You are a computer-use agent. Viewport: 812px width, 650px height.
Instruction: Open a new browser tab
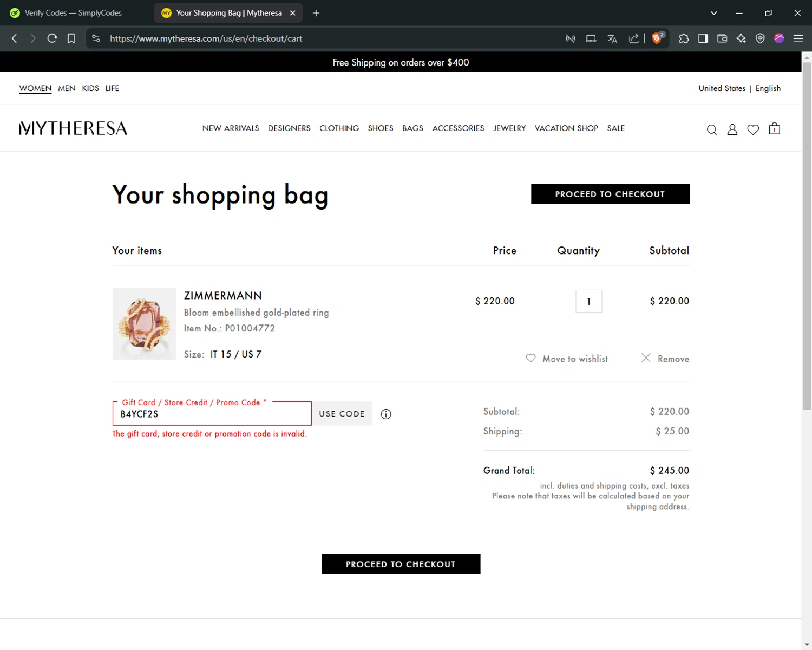click(316, 13)
